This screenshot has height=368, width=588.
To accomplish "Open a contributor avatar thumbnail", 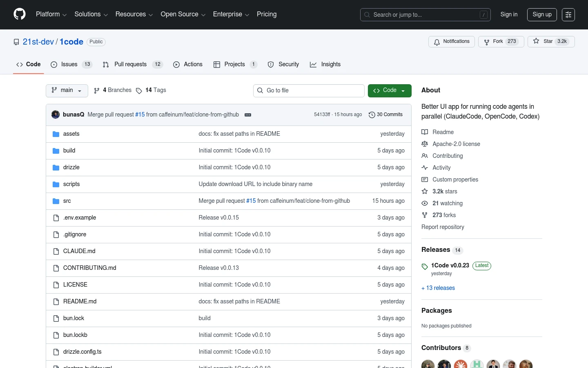I will pyautogui.click(x=428, y=364).
